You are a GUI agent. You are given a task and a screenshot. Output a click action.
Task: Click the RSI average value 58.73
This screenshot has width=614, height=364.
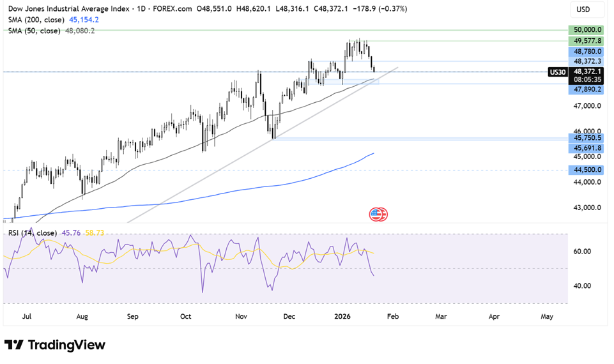click(95, 233)
